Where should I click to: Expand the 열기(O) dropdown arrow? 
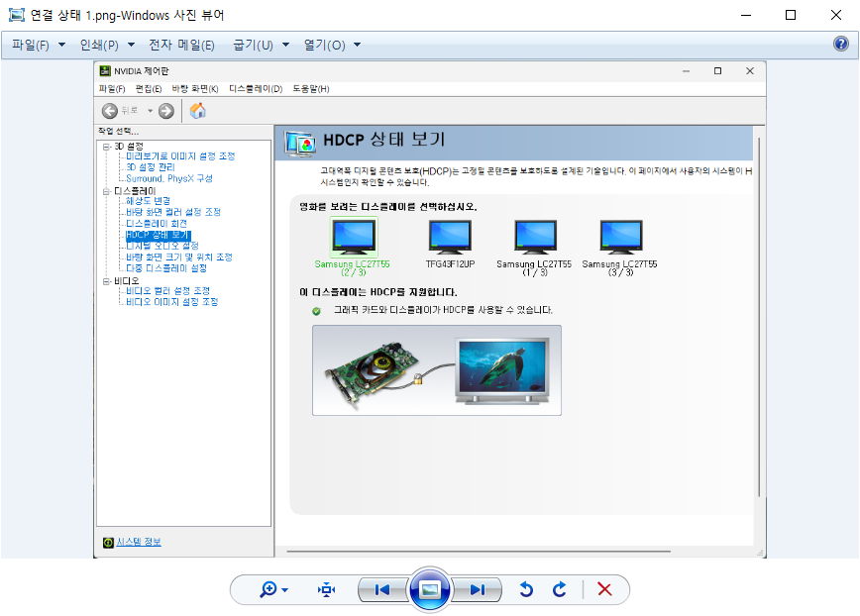pyautogui.click(x=357, y=45)
